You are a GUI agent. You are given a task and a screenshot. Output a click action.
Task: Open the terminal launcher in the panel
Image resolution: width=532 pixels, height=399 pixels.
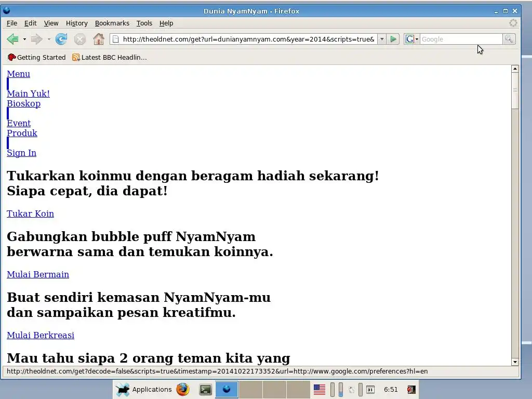205,390
